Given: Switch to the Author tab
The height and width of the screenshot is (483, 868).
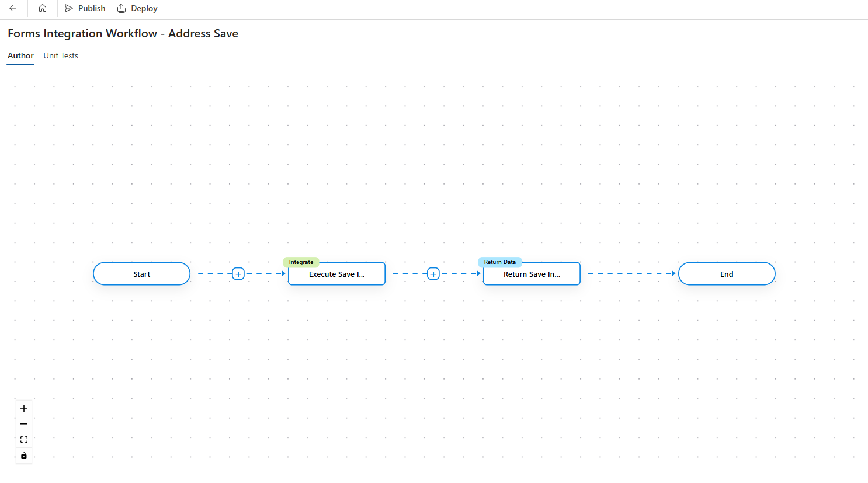Looking at the screenshot, I should 20,55.
